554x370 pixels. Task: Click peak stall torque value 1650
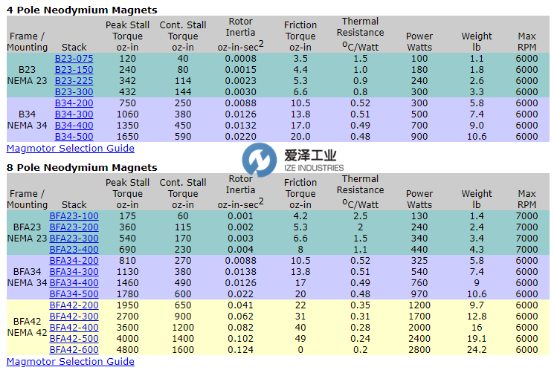128,137
